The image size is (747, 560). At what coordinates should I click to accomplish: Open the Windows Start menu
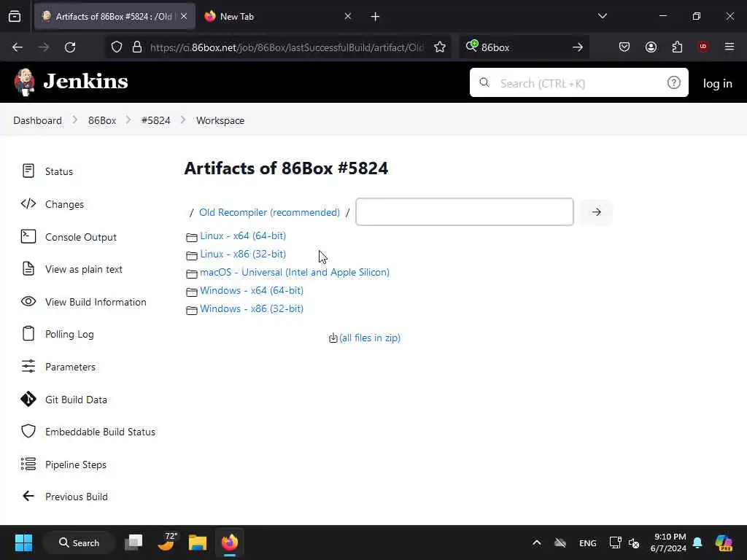pyautogui.click(x=23, y=542)
